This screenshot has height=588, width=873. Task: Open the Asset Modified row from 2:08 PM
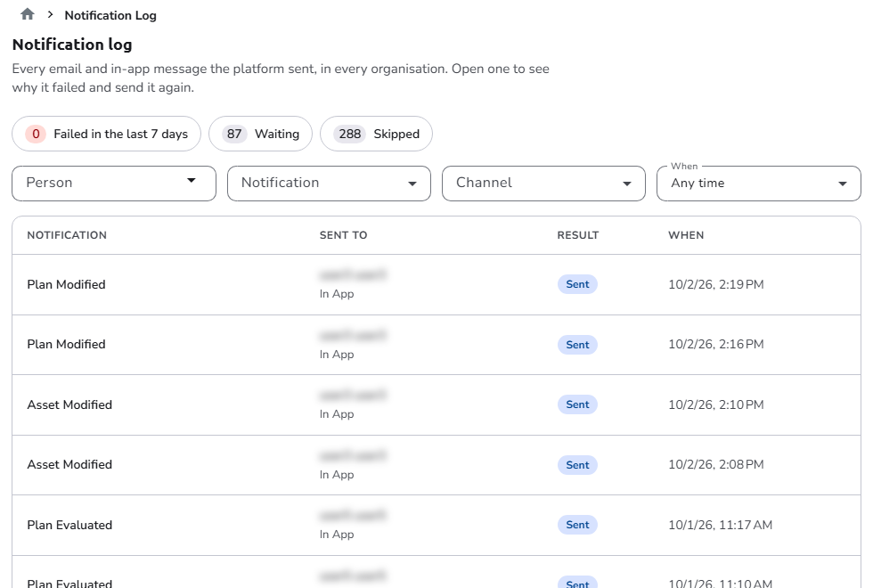pos(436,465)
